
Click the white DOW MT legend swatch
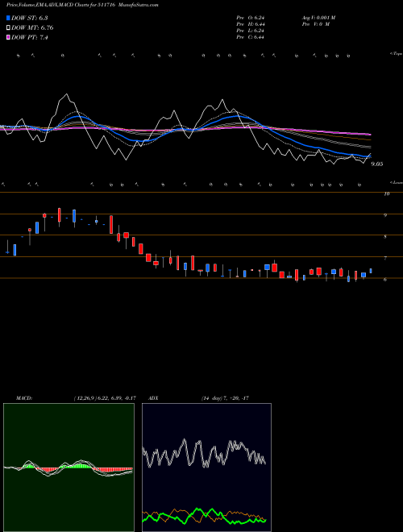click(8, 28)
